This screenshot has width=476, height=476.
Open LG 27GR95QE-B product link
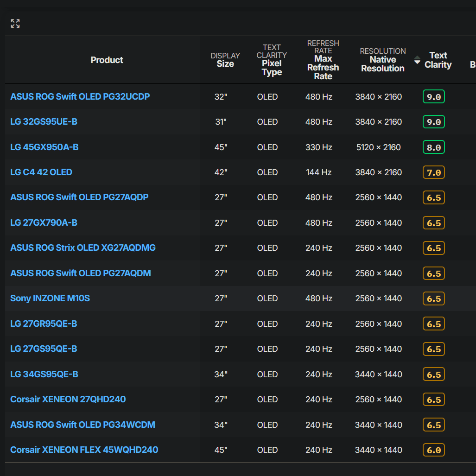[x=44, y=324]
